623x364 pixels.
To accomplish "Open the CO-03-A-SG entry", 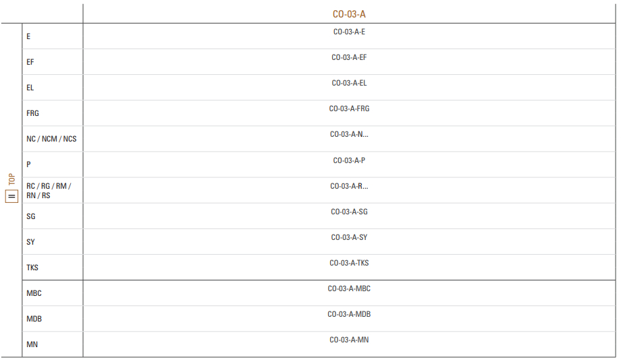I will click(349, 212).
